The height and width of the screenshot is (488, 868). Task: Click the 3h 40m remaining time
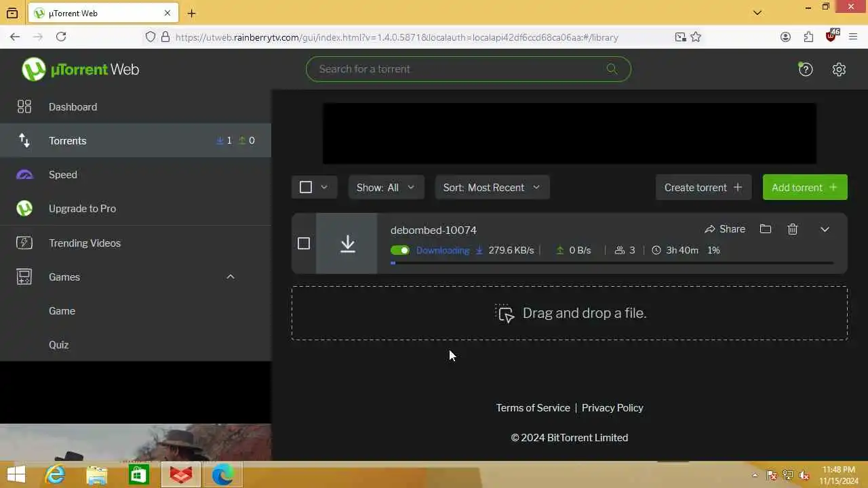[x=682, y=250]
